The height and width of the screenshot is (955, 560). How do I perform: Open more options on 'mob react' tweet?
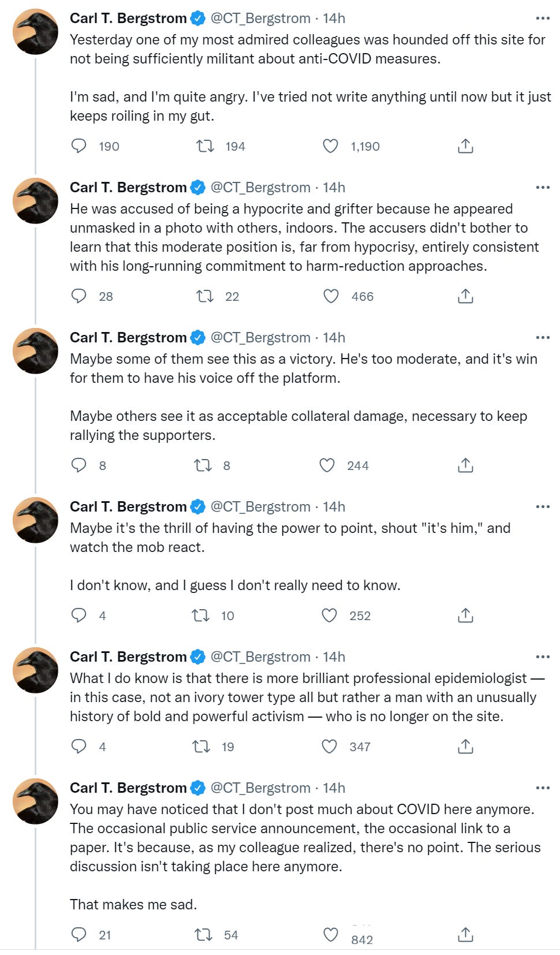click(543, 507)
